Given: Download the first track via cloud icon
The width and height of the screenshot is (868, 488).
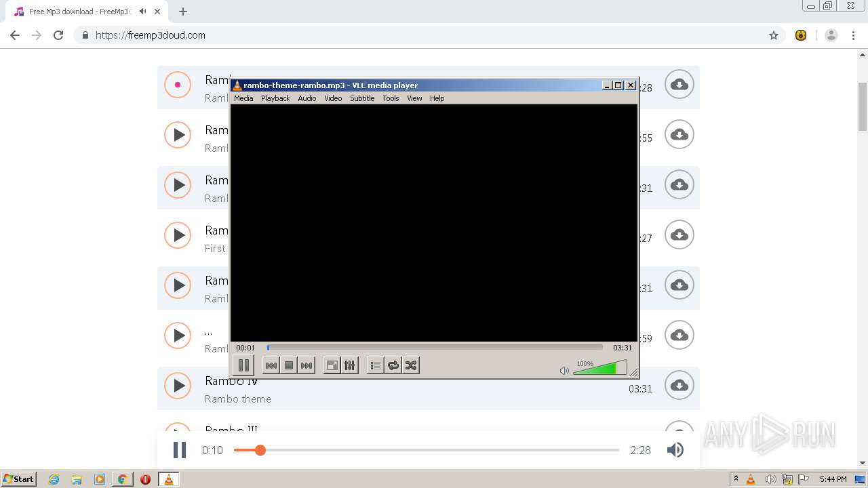Looking at the screenshot, I should click(679, 85).
